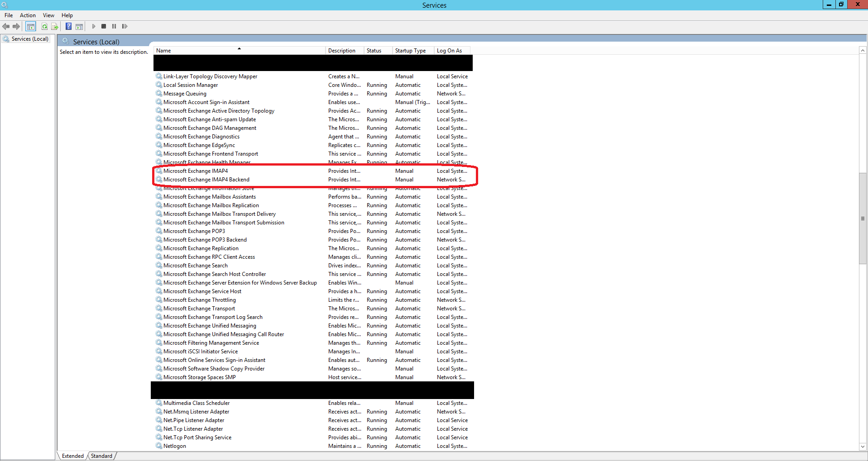This screenshot has height=461, width=868.
Task: Sort list by Startup Type column header
Action: point(410,51)
